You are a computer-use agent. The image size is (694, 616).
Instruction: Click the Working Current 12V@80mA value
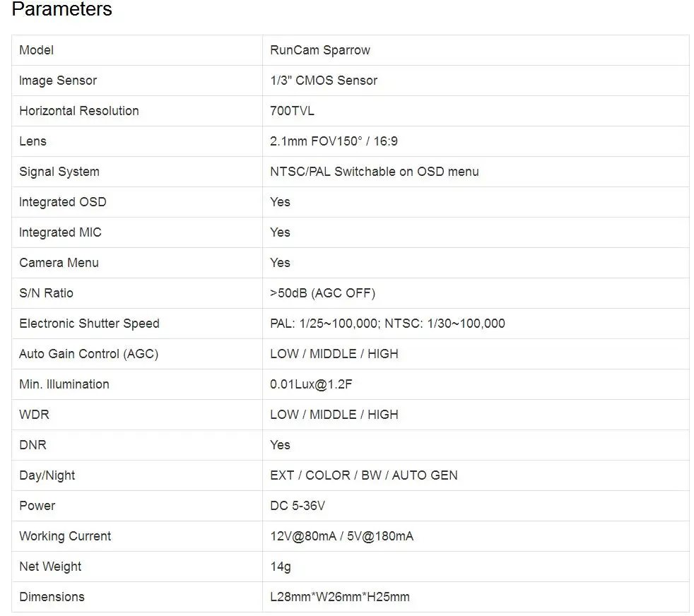pyautogui.click(x=304, y=536)
